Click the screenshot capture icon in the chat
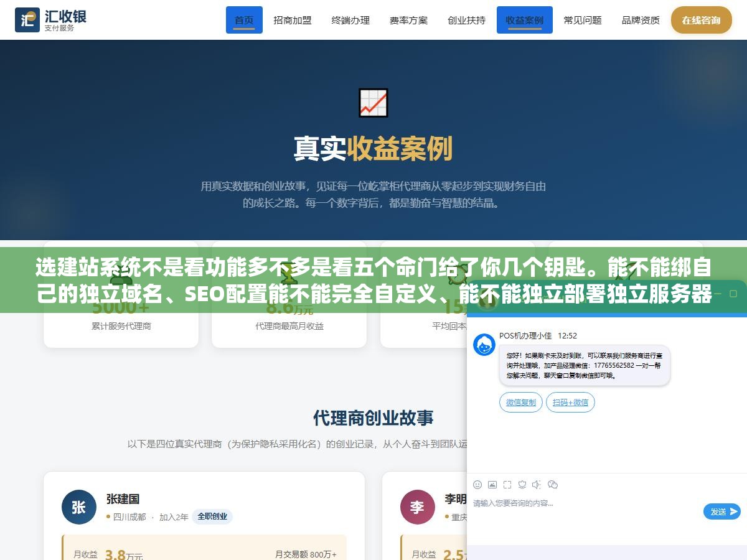The image size is (747, 560). tap(507, 484)
